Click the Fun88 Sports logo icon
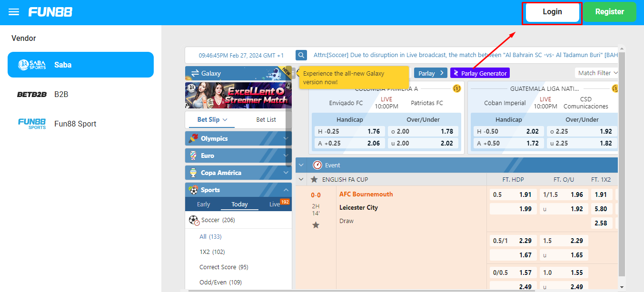 tap(32, 124)
